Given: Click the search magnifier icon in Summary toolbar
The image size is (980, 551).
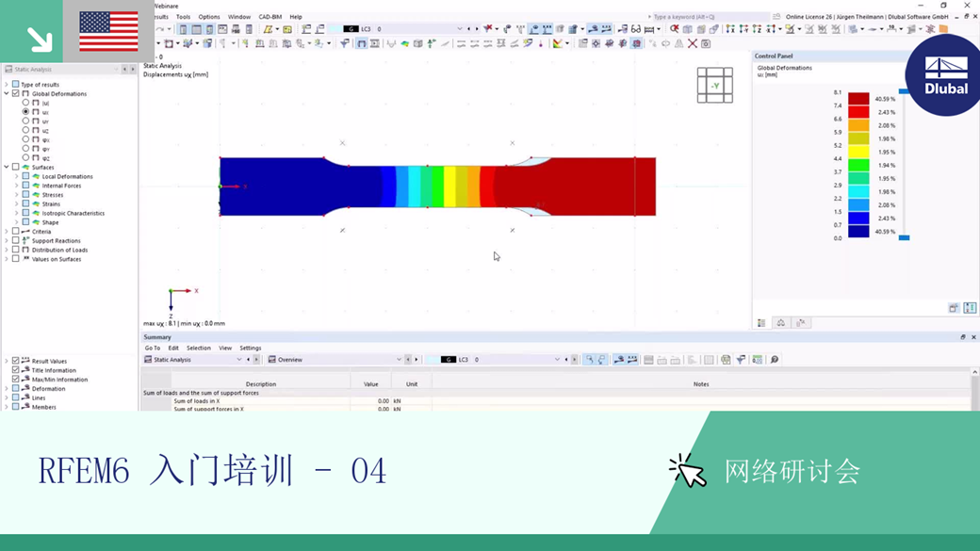Looking at the screenshot, I should 775,360.
